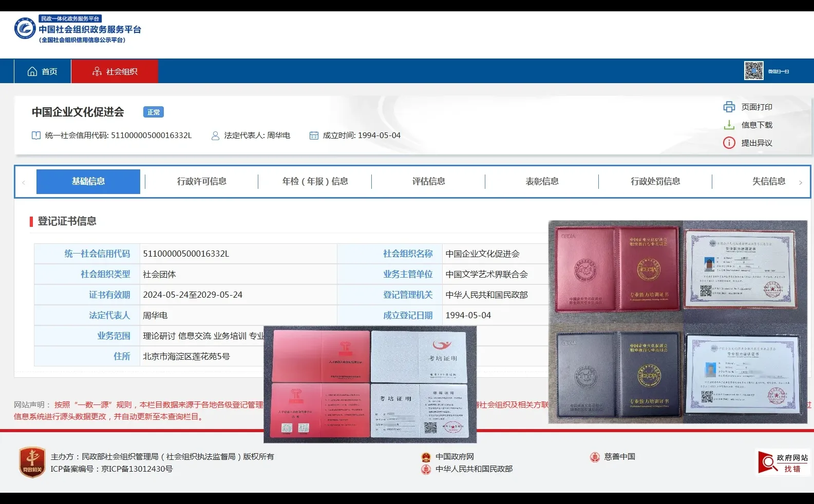
Task: Switch to the 表彰信息 tab
Action: tap(542, 181)
